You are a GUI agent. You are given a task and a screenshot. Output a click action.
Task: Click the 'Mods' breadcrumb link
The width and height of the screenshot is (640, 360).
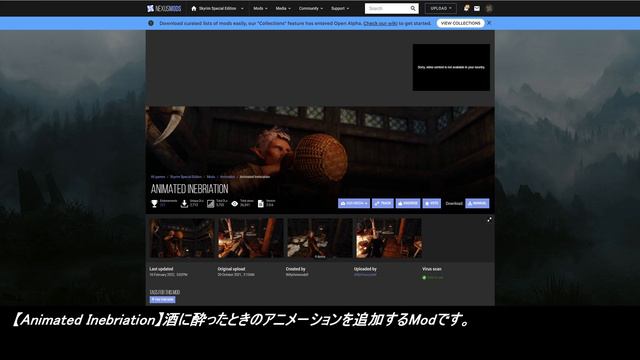(211, 177)
